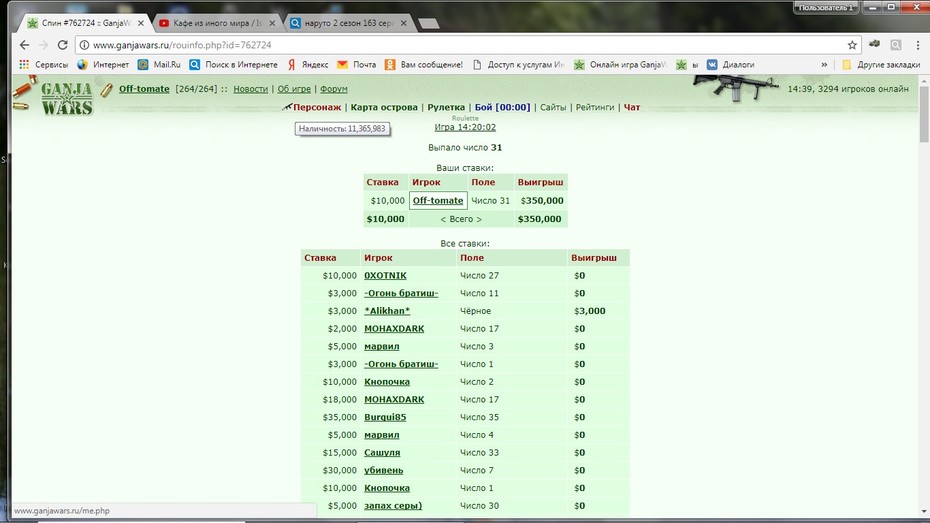Open the Mail.Ru bookmark
930x523 pixels.
click(159, 65)
